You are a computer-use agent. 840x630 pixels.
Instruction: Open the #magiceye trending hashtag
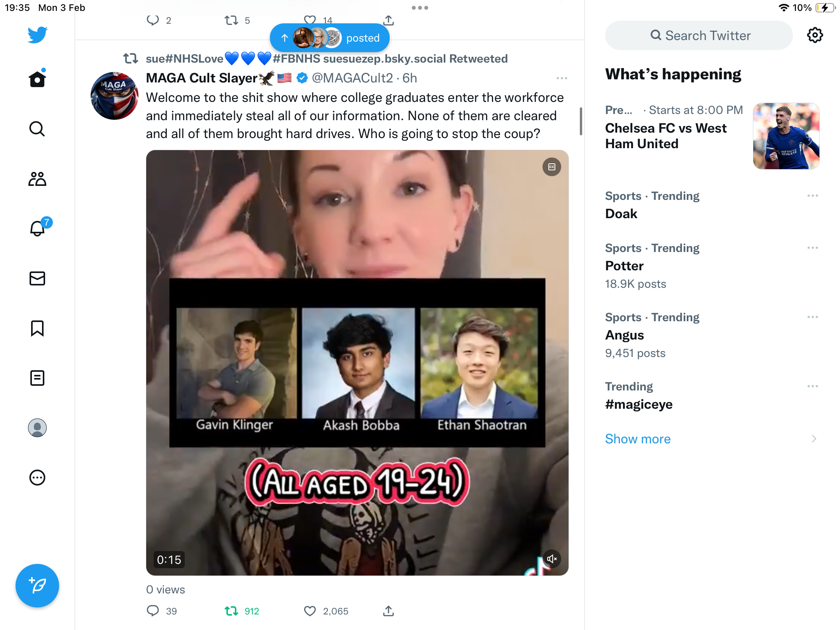(639, 404)
